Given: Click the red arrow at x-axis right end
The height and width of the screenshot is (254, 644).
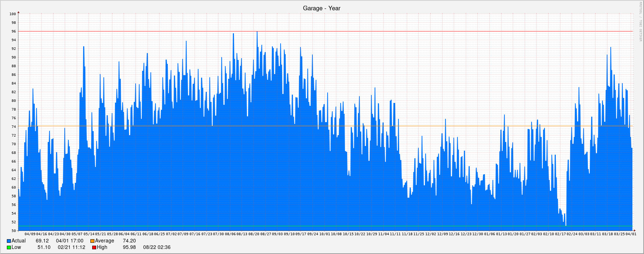Looking at the screenshot, I should tap(635, 230).
